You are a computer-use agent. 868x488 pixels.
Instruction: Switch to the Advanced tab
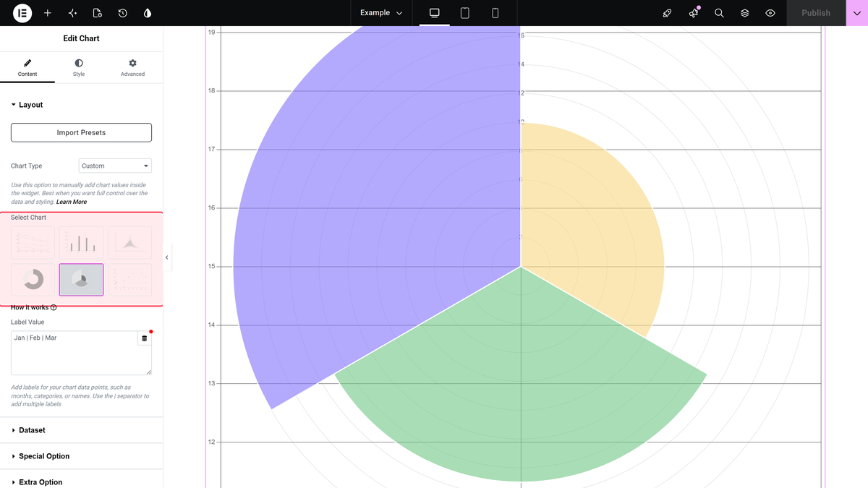(132, 68)
